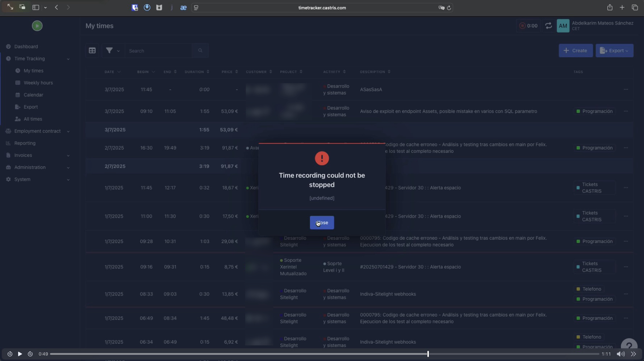Image resolution: width=644 pixels, height=361 pixels.
Task: Toggle mute with the volume speaker icon
Action: (620, 354)
